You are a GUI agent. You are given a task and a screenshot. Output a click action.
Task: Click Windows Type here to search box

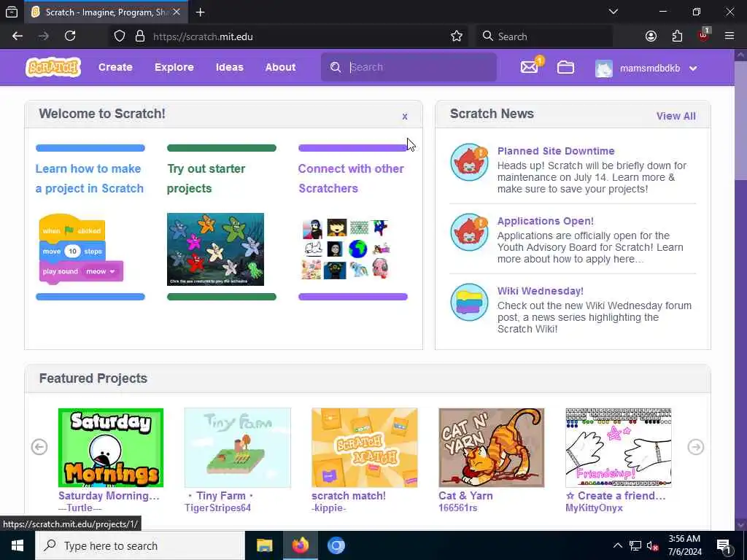pyautogui.click(x=140, y=545)
